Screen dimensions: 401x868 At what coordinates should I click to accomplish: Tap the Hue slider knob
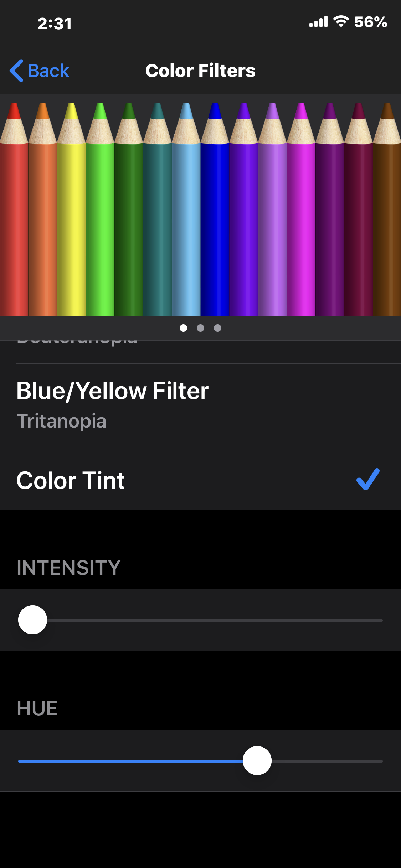[x=257, y=760]
